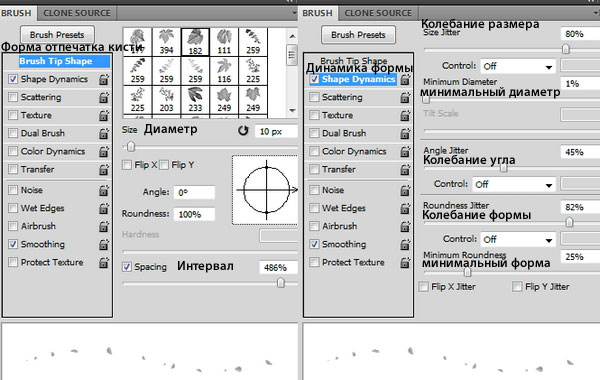Click lock icon for Shape Dynamics, right panel
The image size is (600, 380).
[x=405, y=79]
